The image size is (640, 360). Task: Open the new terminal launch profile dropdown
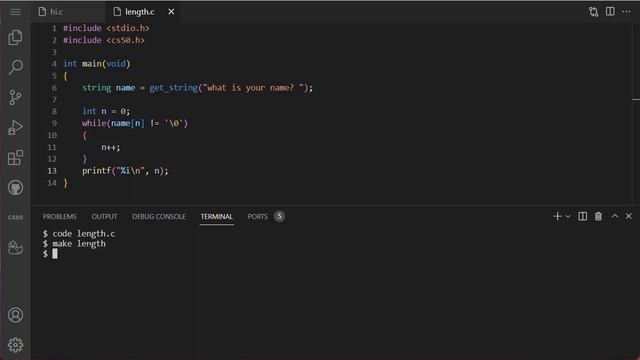click(568, 217)
